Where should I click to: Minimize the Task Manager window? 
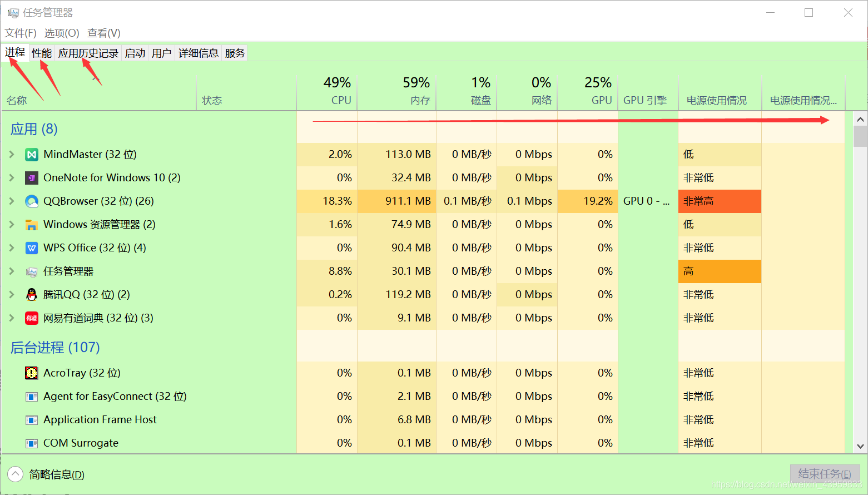[x=771, y=12]
